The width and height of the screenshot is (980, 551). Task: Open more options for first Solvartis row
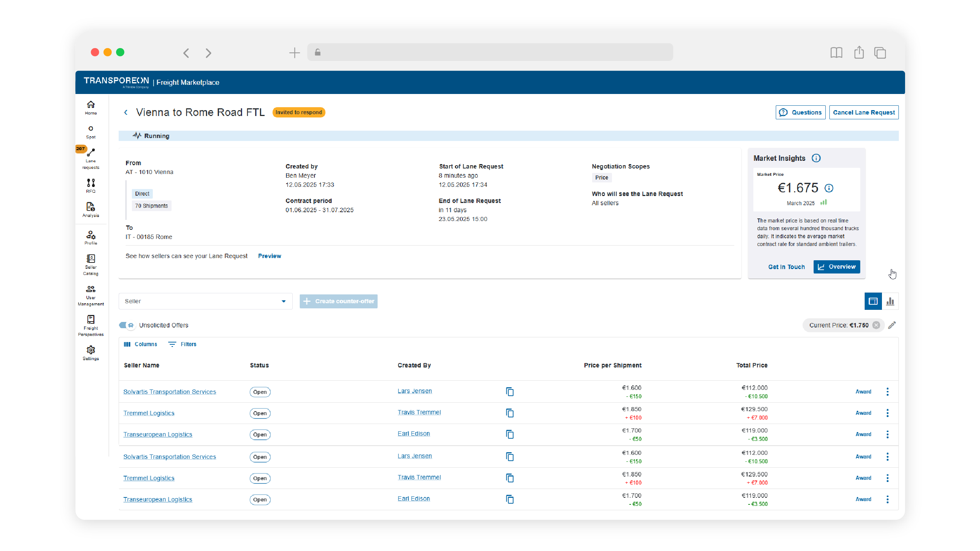pos(887,392)
